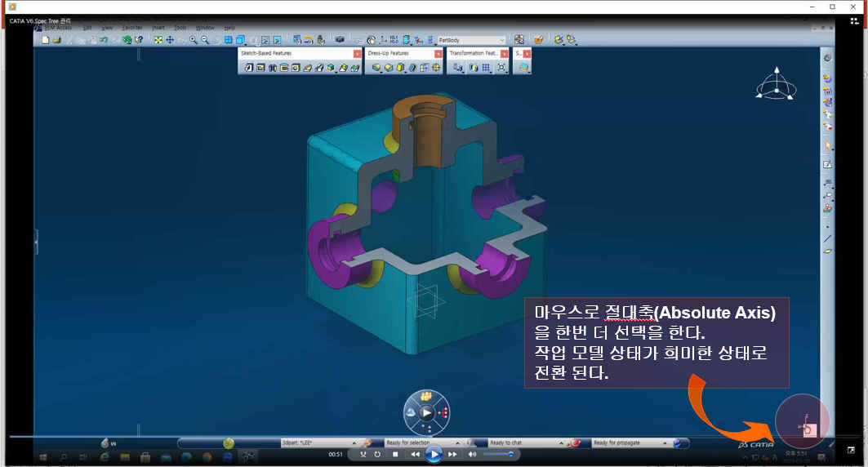This screenshot has height=467, width=868.
Task: Click the center play button of the round widget
Action: [x=425, y=414]
